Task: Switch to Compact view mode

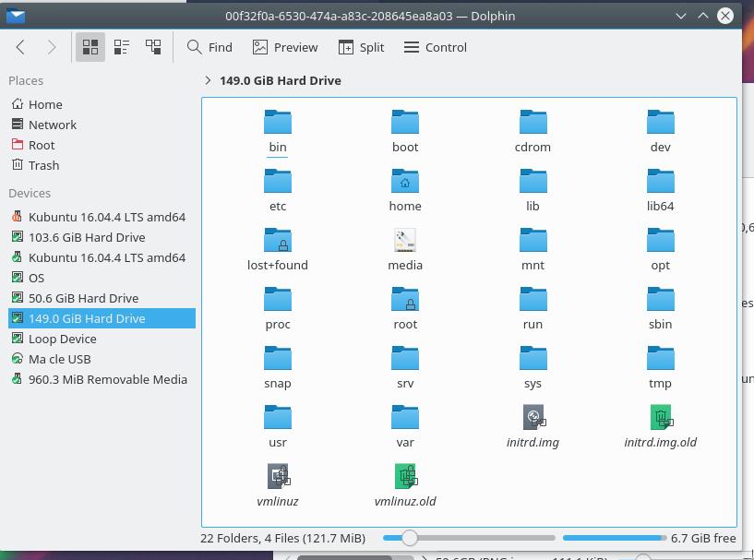Action: pyautogui.click(x=122, y=47)
